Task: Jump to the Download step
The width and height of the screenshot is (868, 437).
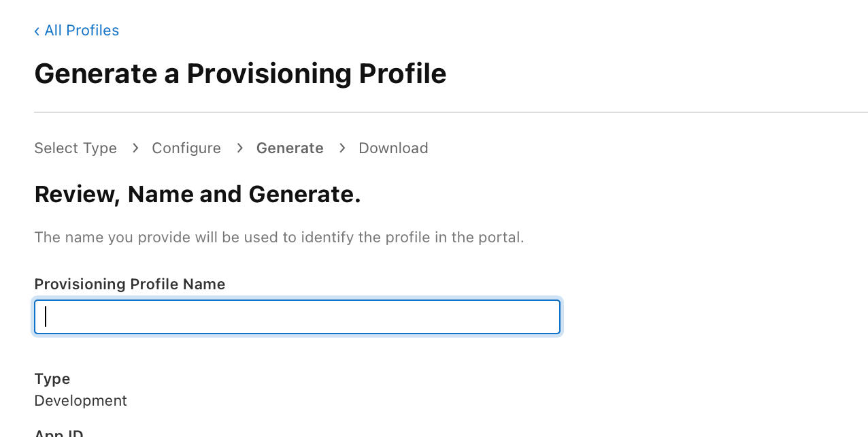Action: click(393, 148)
